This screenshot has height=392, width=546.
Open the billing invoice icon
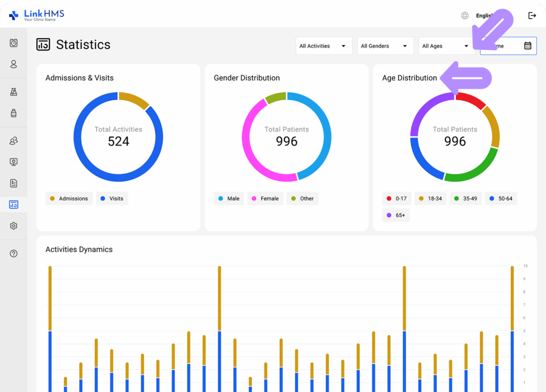coord(13,183)
